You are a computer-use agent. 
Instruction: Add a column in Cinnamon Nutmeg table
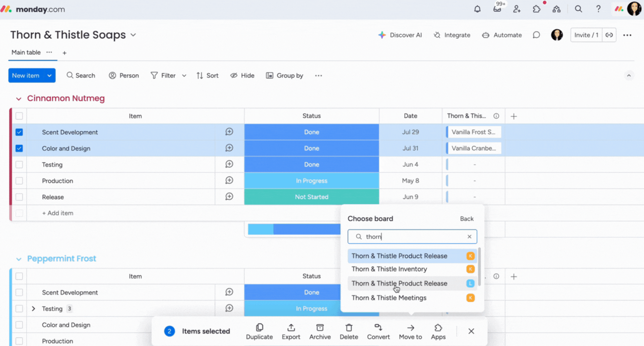(x=514, y=116)
